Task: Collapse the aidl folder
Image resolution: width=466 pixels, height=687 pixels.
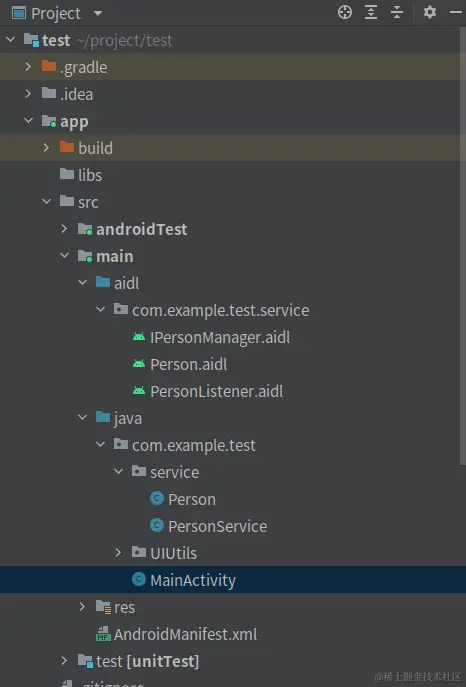Action: [x=82, y=283]
